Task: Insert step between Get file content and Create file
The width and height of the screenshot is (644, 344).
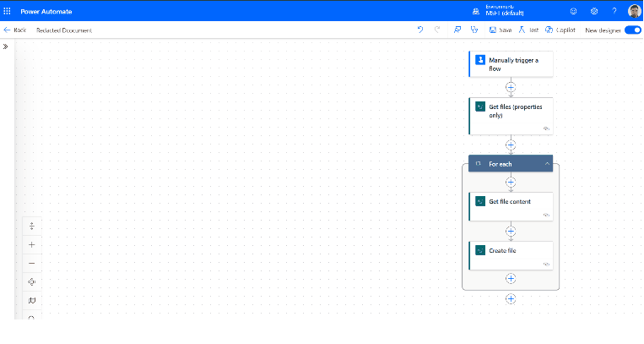Action: click(511, 232)
